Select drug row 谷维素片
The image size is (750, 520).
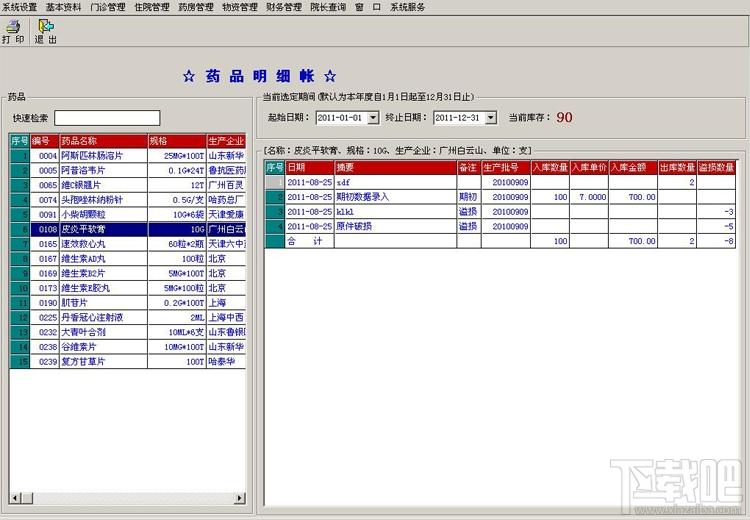click(127, 347)
